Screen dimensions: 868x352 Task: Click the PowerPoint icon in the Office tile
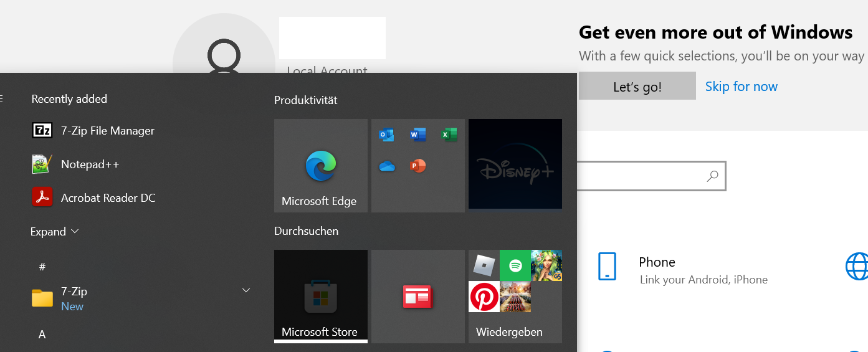pos(418,166)
